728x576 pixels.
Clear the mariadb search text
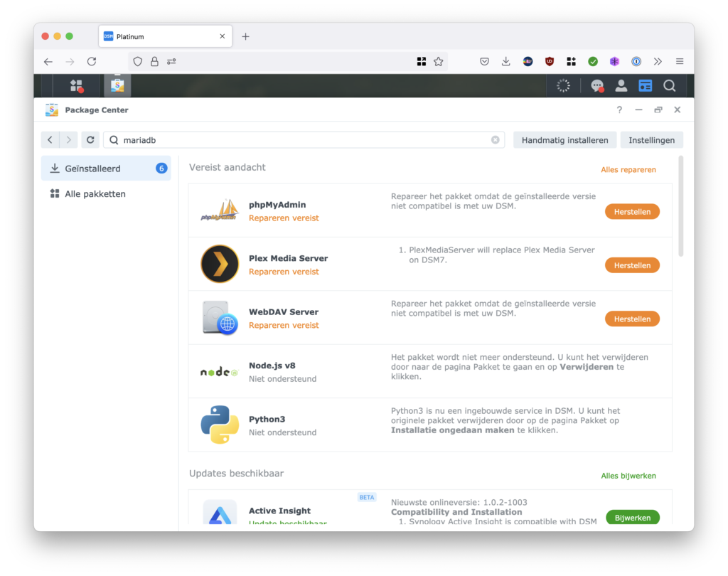click(x=496, y=140)
